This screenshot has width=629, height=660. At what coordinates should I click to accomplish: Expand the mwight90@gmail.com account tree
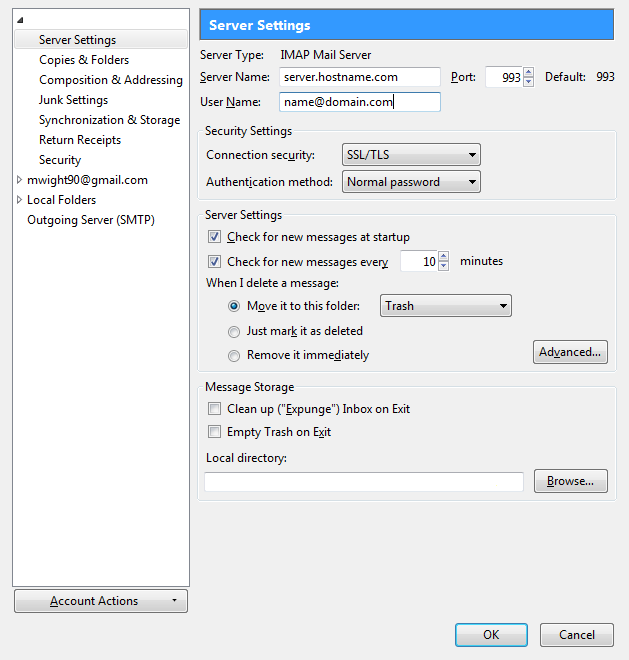[19, 181]
